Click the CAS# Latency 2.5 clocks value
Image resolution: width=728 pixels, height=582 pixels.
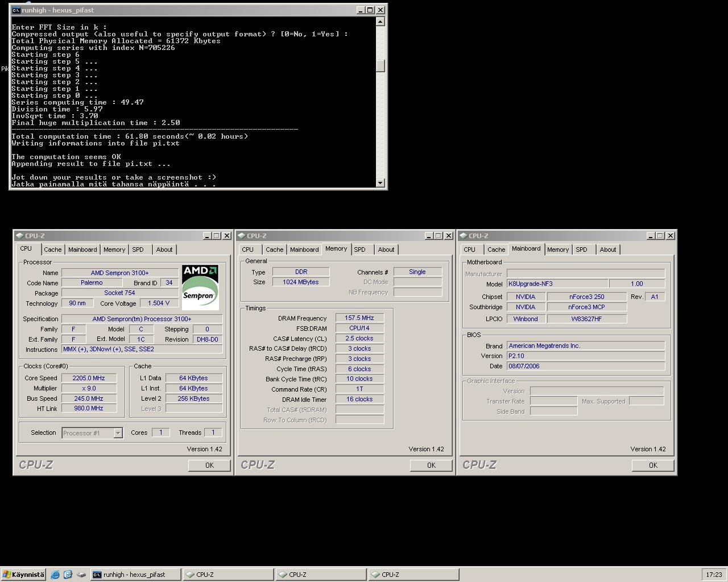(359, 338)
